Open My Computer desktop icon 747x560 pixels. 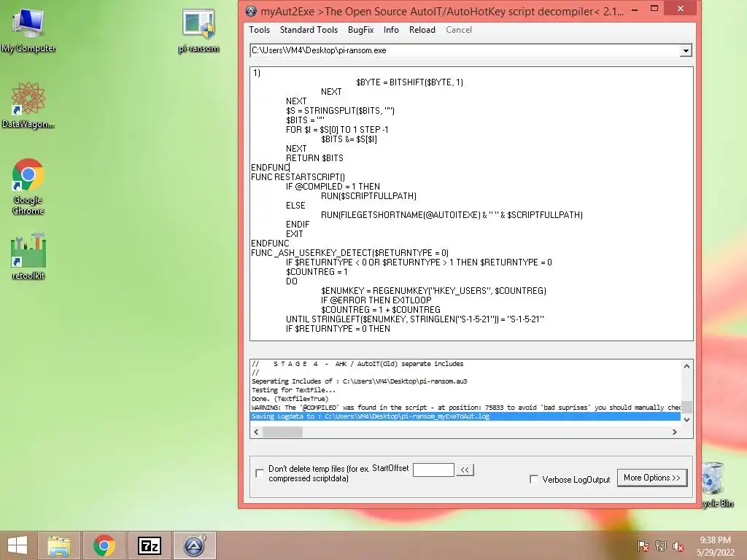28,31
